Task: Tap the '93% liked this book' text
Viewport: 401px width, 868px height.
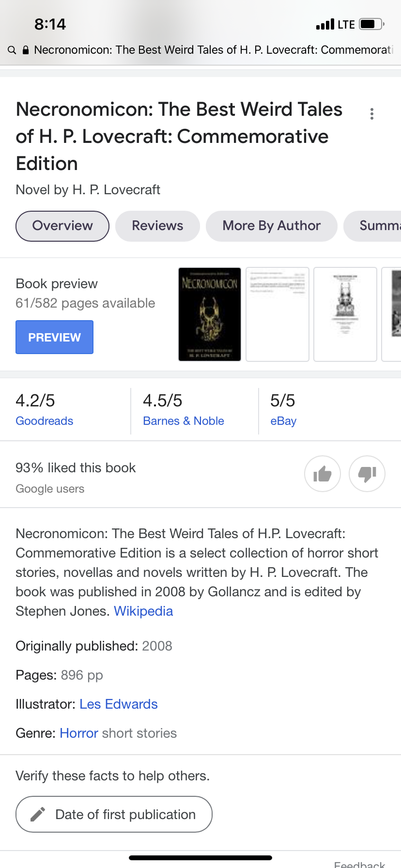Action: click(x=76, y=468)
